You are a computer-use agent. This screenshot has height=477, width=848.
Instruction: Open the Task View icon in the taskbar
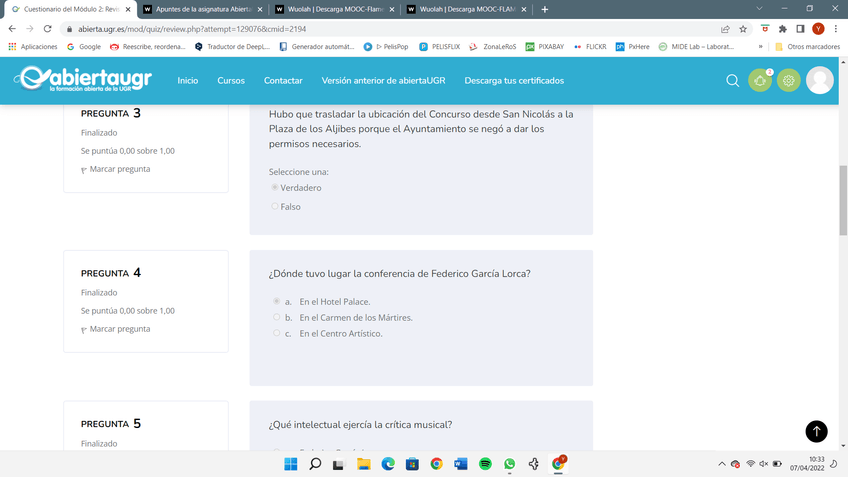[x=339, y=463]
